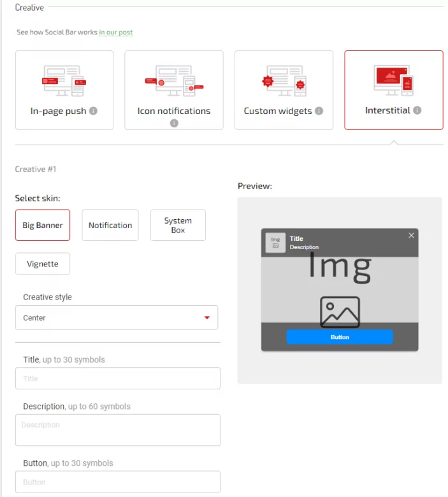The image size is (448, 497).
Task: Focus the Title input field
Action: click(118, 378)
